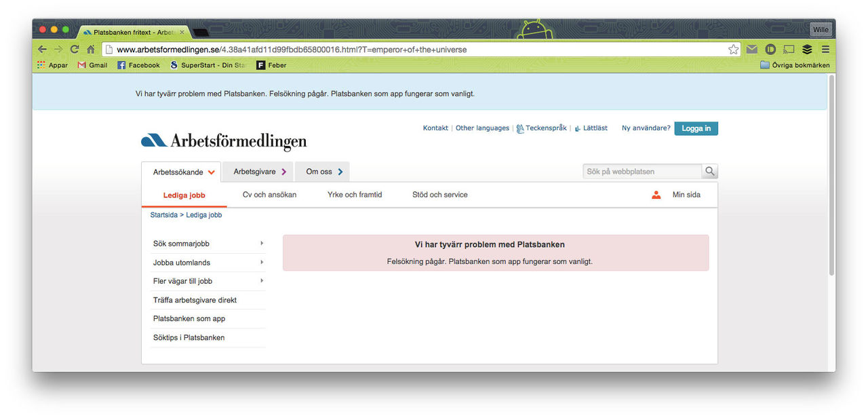Screen dimensions: 868x418
Task: Expand Fler vägar till jobb arrow
Action: pyautogui.click(x=262, y=281)
